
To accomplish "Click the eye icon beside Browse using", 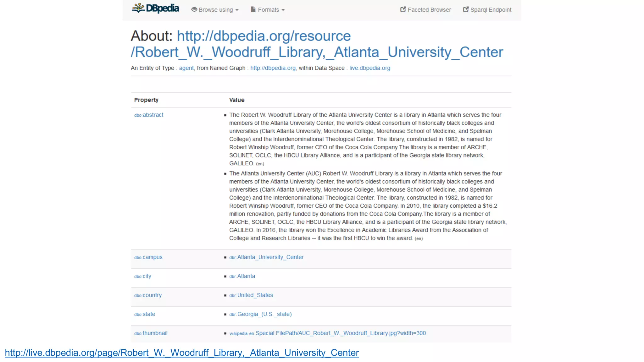I will [194, 9].
